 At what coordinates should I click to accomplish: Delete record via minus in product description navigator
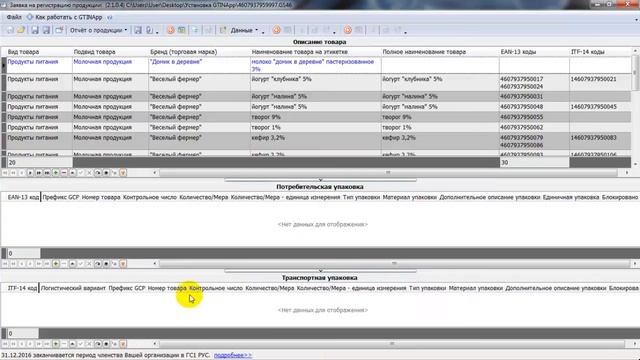click(x=64, y=173)
